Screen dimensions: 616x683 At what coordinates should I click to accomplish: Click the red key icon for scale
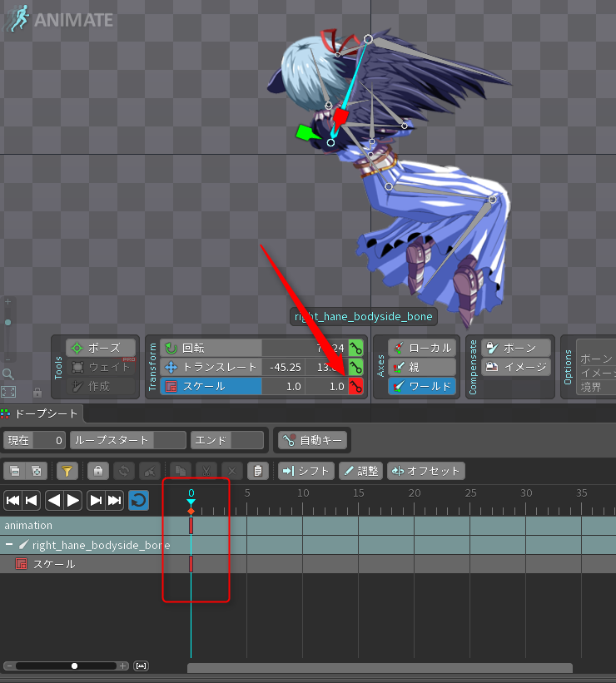tap(355, 386)
